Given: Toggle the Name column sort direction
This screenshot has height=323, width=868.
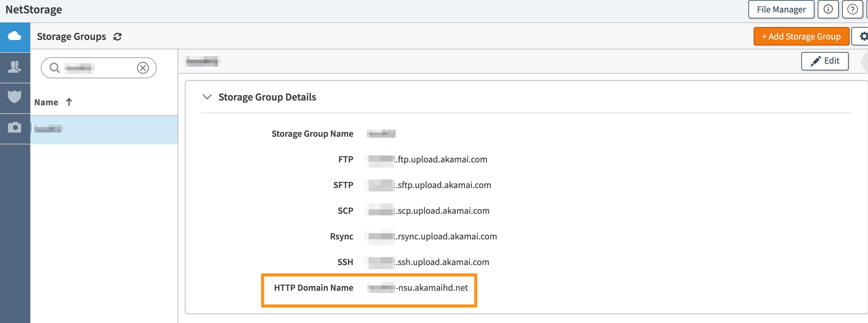Looking at the screenshot, I should pos(69,102).
